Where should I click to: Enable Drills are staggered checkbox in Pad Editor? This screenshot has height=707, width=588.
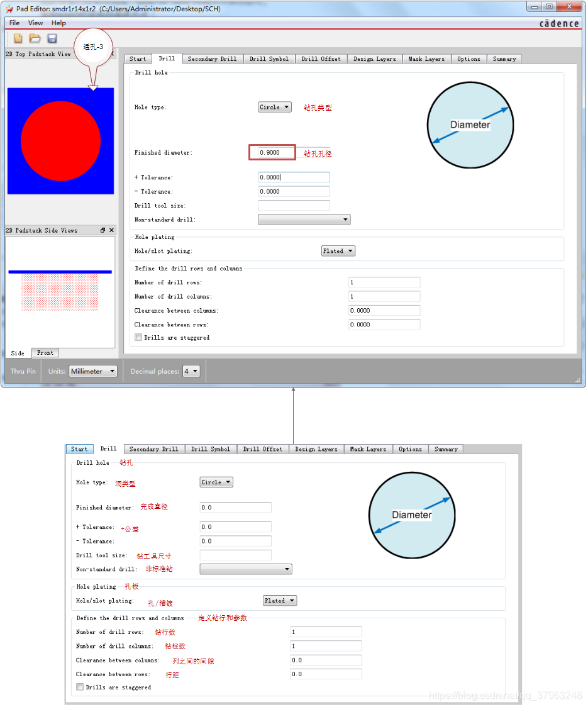pos(138,337)
